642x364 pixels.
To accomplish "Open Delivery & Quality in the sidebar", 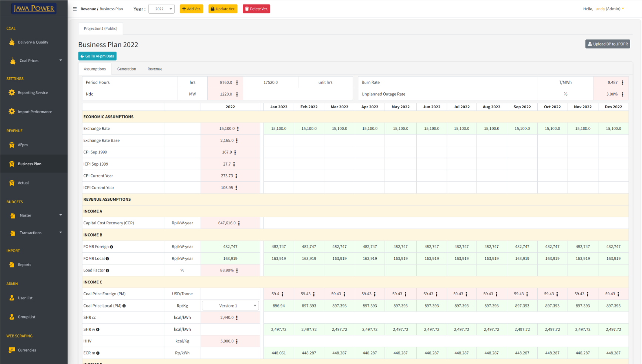I will [34, 42].
